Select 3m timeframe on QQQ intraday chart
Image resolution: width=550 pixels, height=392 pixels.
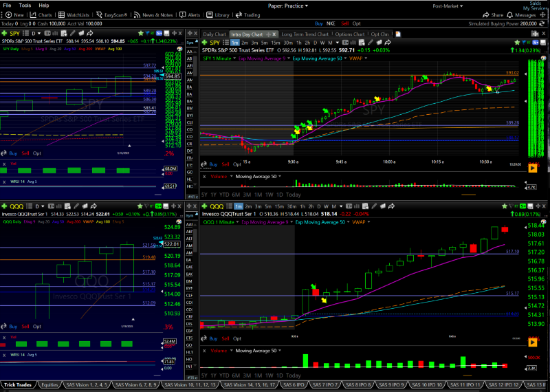tap(258, 206)
